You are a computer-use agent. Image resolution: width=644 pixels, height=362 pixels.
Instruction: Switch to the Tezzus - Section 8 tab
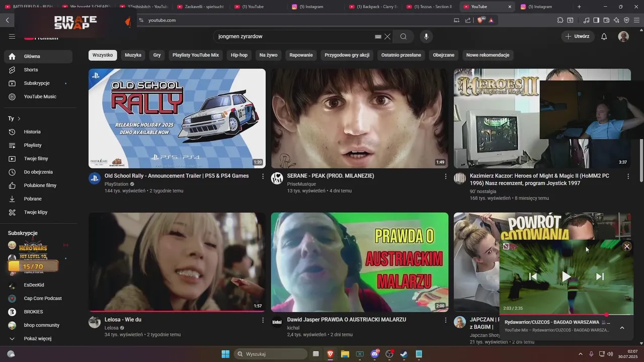(430, 7)
